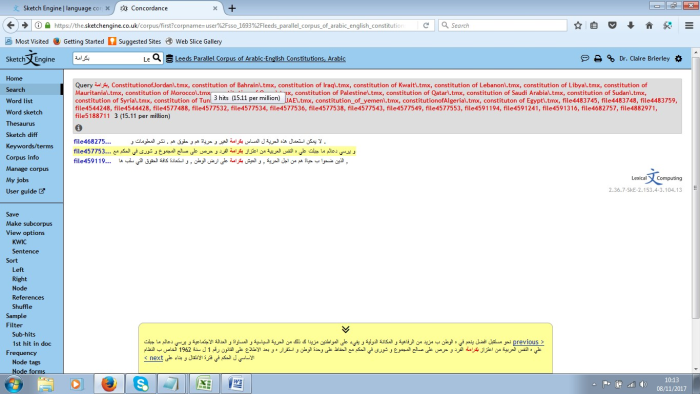
Task: Open Skype from the taskbar
Action: (140, 384)
